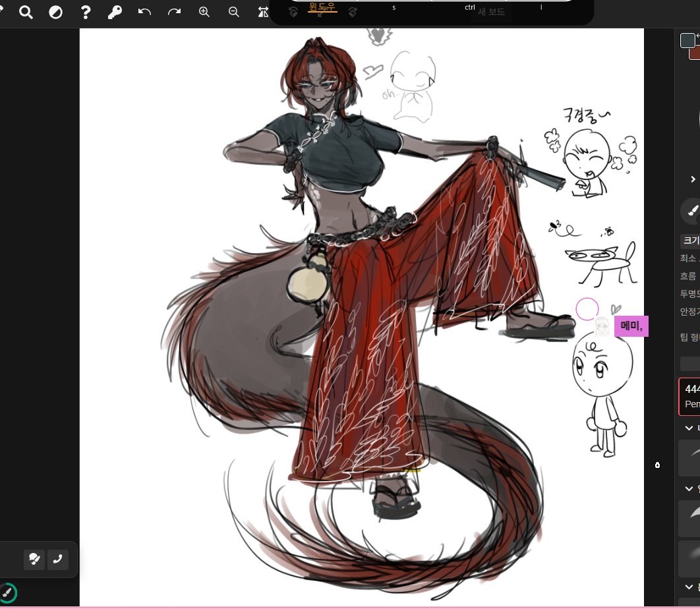Collapse the bottom brush group chevron
The width and height of the screenshot is (700, 609).
[x=689, y=587]
